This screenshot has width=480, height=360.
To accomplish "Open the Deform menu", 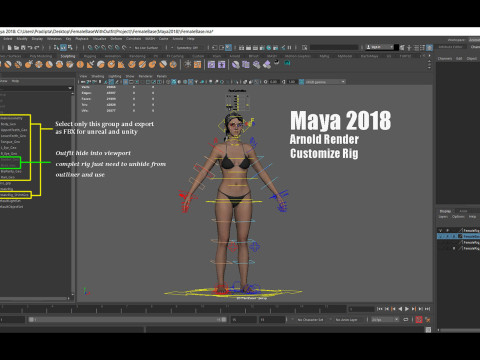I will pyautogui.click(x=116, y=39).
